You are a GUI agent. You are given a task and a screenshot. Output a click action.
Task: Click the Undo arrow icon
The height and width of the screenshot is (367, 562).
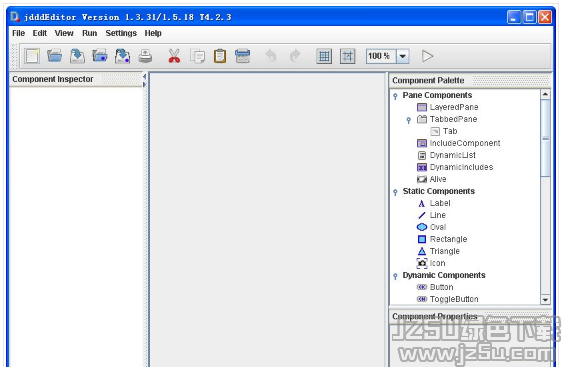[x=271, y=56]
